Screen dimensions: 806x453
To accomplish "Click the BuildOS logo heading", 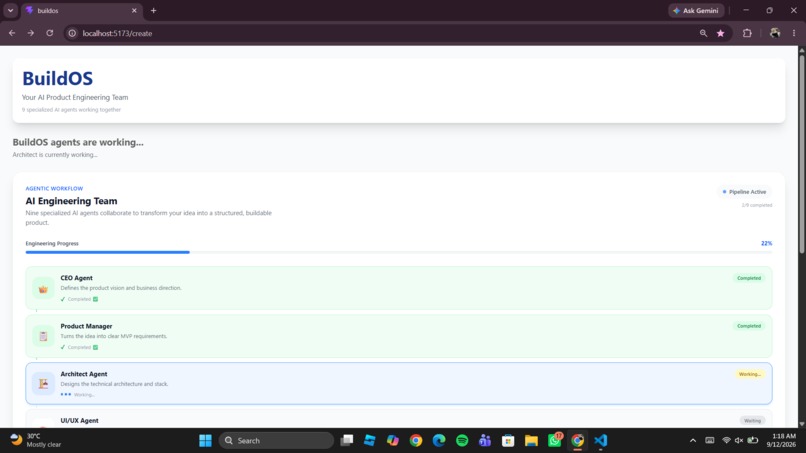I will click(x=58, y=78).
